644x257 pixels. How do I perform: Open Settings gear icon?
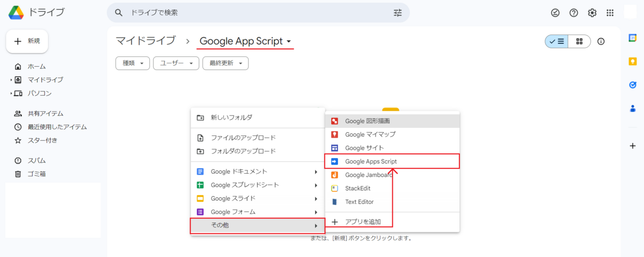coord(592,12)
